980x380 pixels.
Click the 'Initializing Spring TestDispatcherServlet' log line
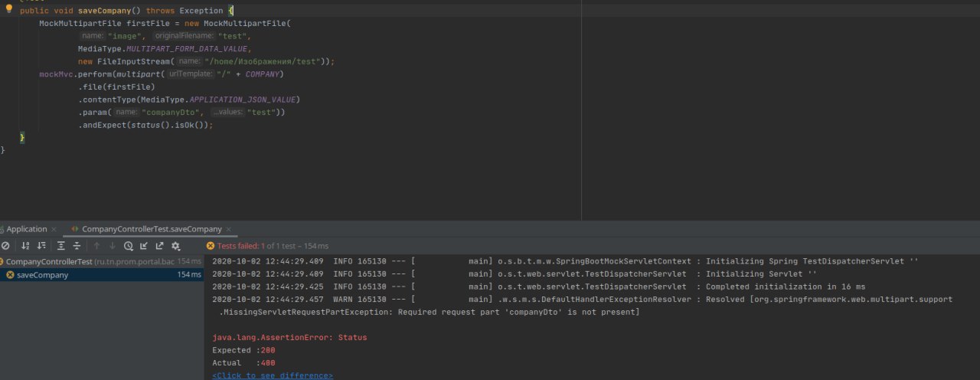coord(565,261)
